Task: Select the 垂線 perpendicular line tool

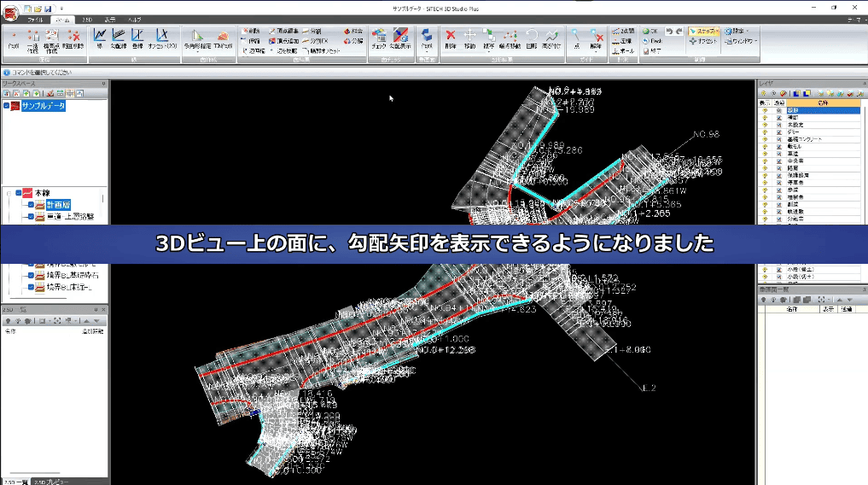Action: coord(137,38)
